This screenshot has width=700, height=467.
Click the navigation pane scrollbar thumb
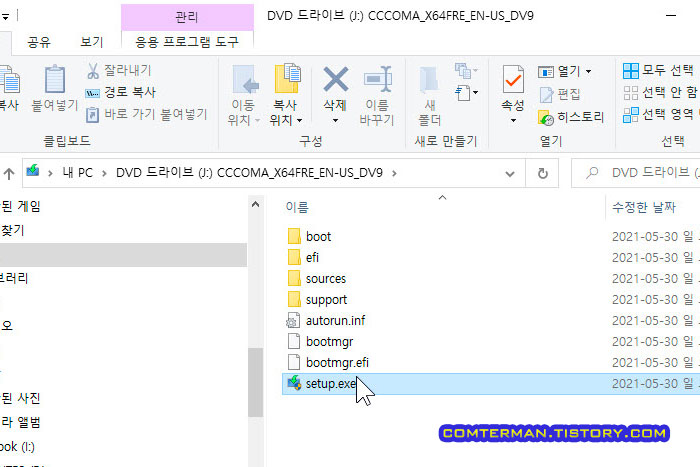click(x=255, y=382)
